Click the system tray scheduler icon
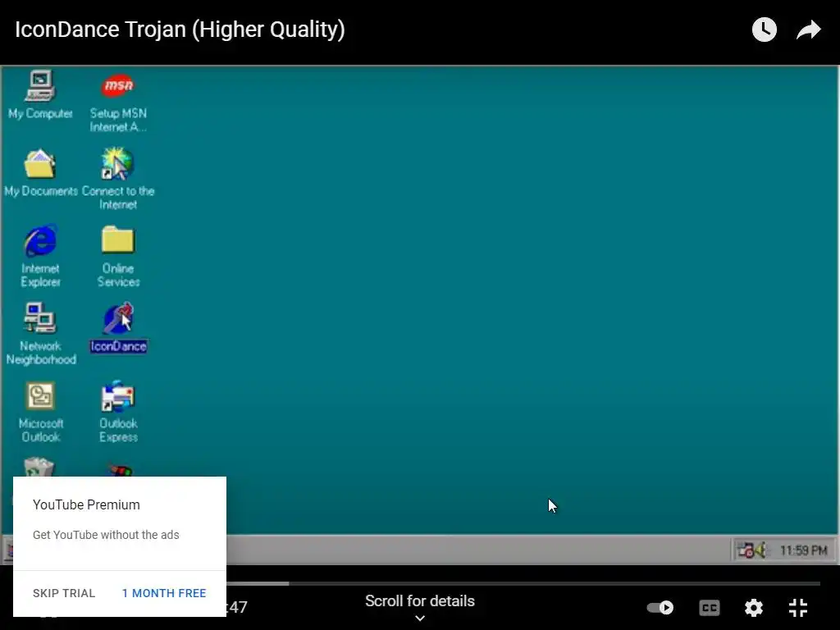840x630 pixels. point(745,550)
